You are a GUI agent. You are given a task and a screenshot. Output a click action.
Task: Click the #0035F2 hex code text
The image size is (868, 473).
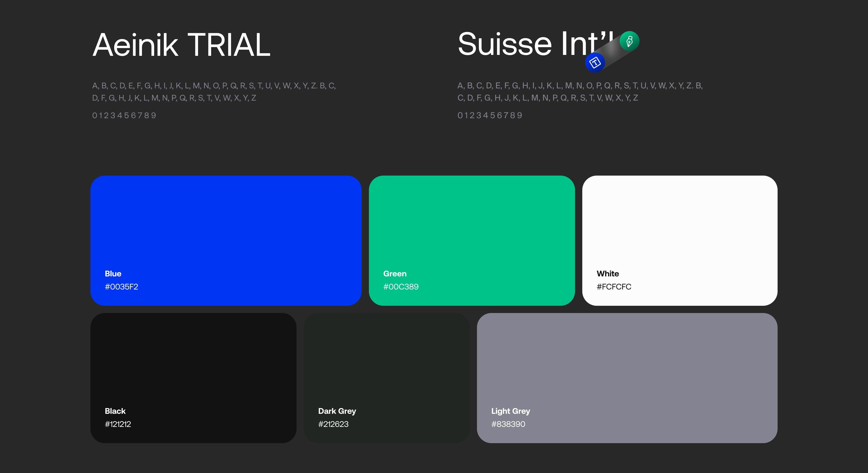121,287
